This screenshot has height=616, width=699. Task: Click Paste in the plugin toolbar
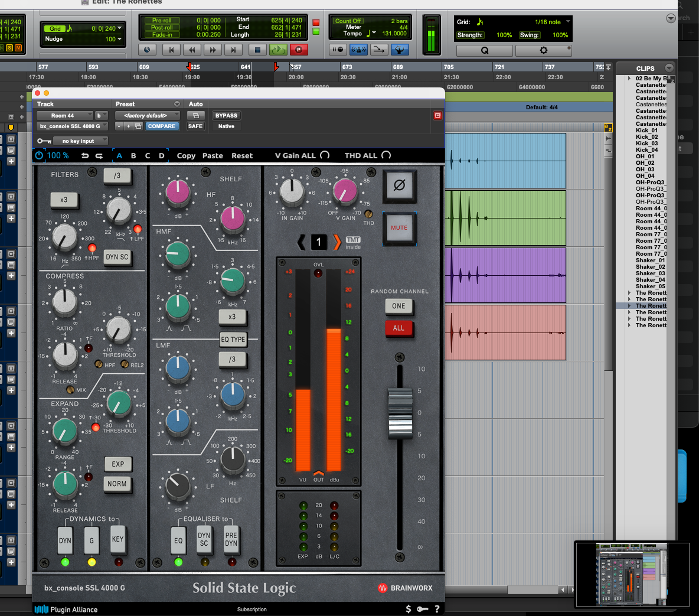(213, 156)
